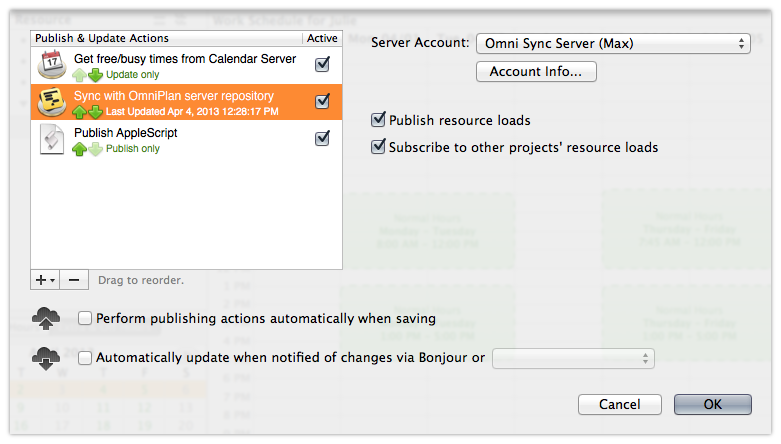This screenshot has height=444, width=781.
Task: Click the cloud download icon beside update option
Action: [x=46, y=357]
